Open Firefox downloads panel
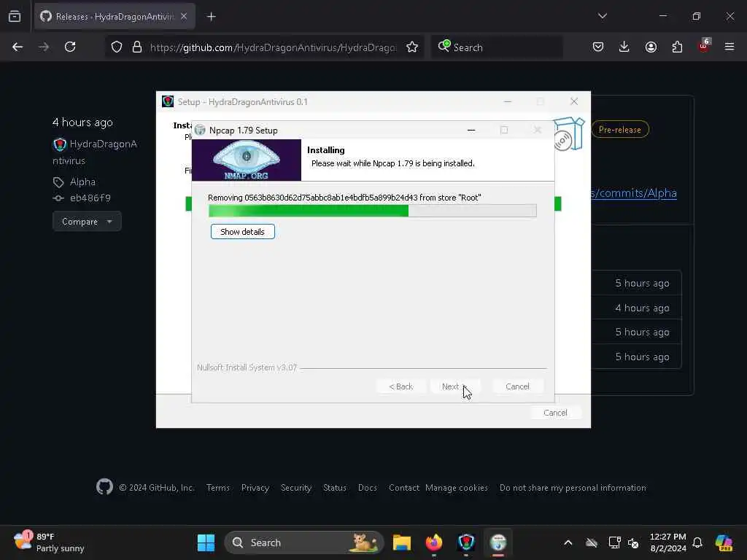 pos(624,47)
